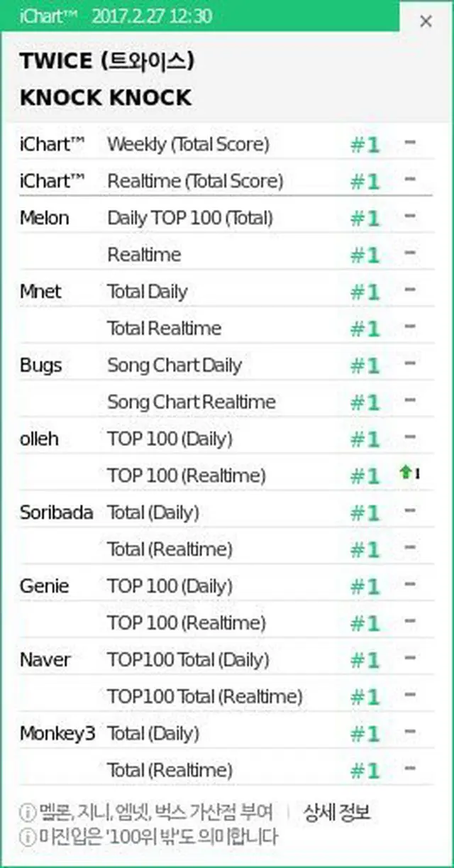Close the iChart popup with the X

(x=426, y=21)
